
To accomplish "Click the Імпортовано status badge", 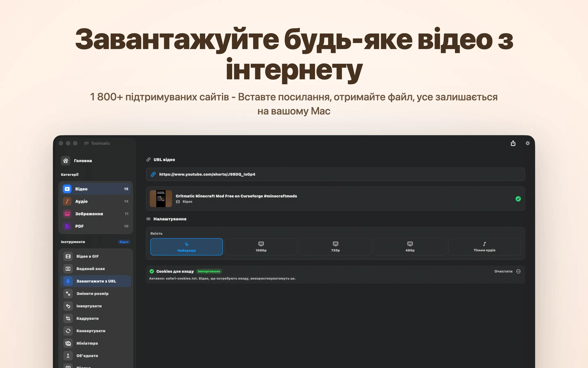I will [x=209, y=271].
